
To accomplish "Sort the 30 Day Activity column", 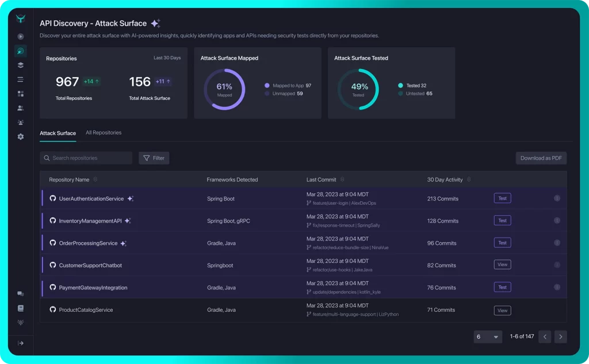I will (469, 179).
